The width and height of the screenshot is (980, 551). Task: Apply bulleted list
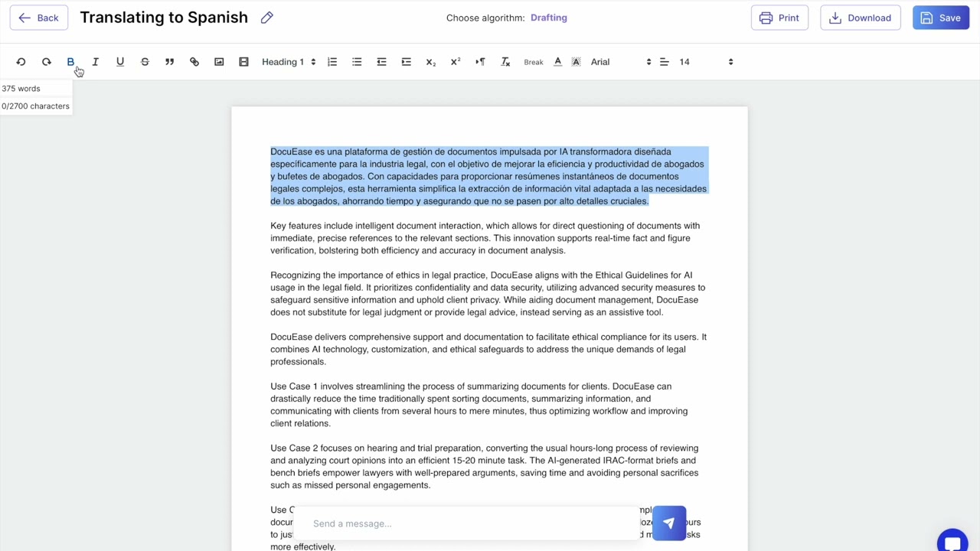click(357, 62)
